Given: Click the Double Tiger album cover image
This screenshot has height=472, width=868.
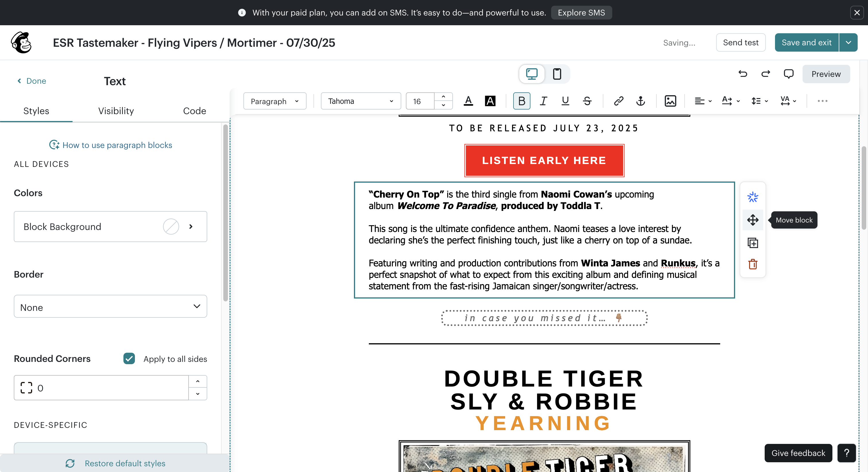Looking at the screenshot, I should point(544,456).
